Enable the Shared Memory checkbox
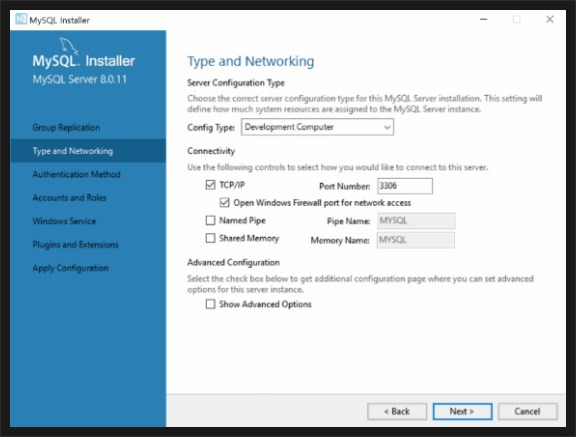Screen dimensions: 576x437 point(210,238)
